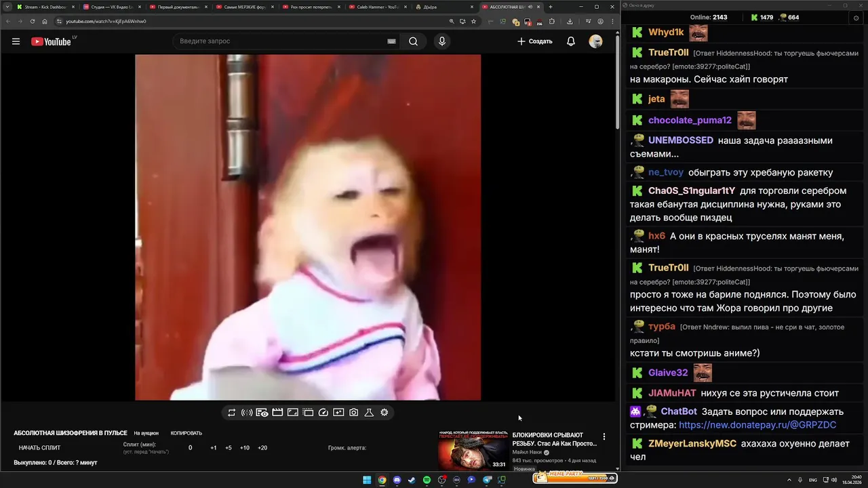Click username UNEMBOSSED in chat
Screen dimensions: 868x488
point(681,140)
